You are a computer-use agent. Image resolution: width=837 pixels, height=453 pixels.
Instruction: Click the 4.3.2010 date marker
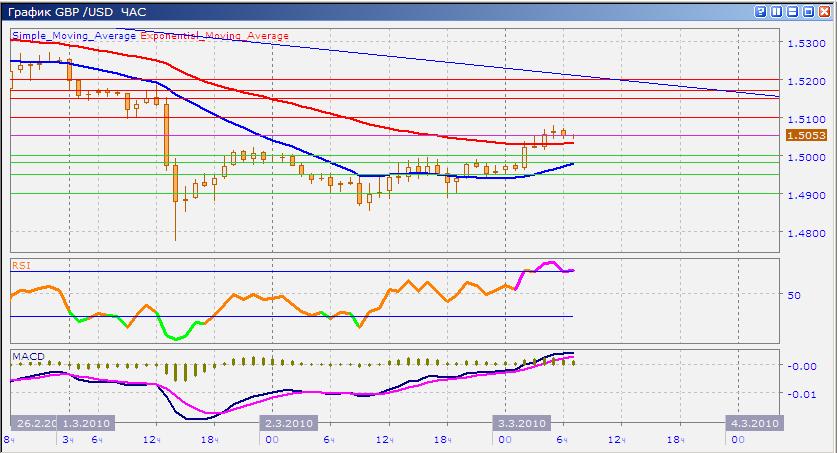pos(752,423)
